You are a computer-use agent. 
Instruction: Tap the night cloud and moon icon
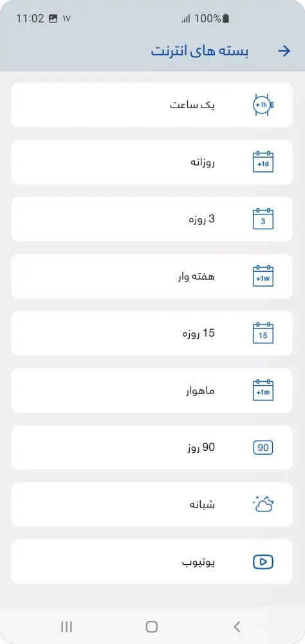click(263, 504)
